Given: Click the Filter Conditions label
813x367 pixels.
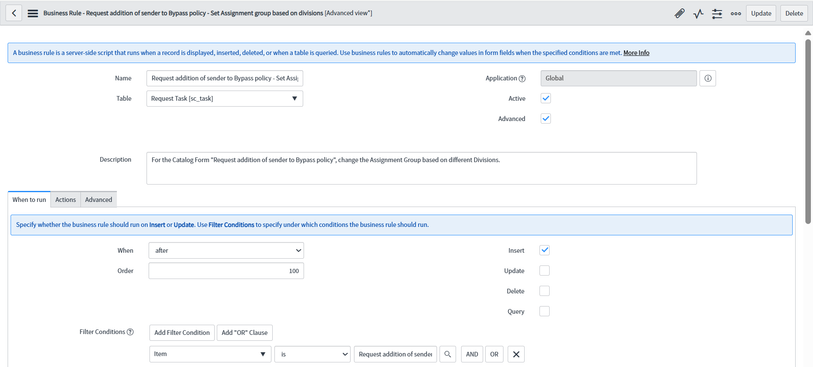Looking at the screenshot, I should (x=102, y=332).
